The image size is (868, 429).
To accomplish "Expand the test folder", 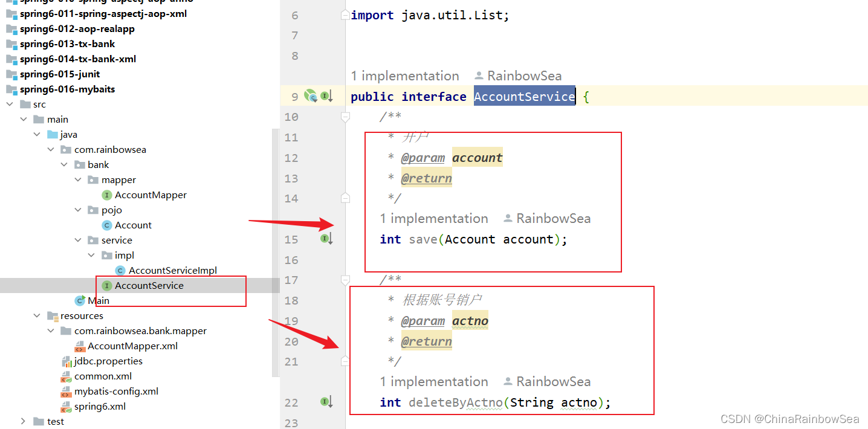I will pyautogui.click(x=24, y=422).
